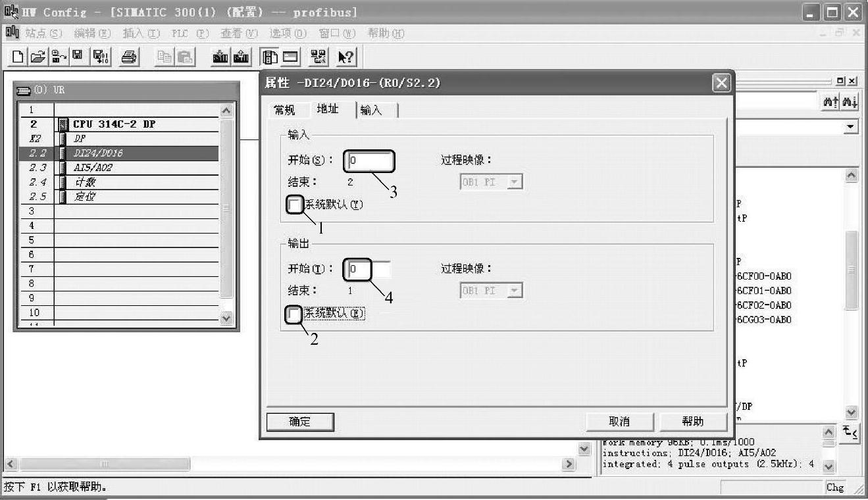This screenshot has height=500, width=868.
Task: Open the 帮助(H) menu
Action: pyautogui.click(x=386, y=33)
